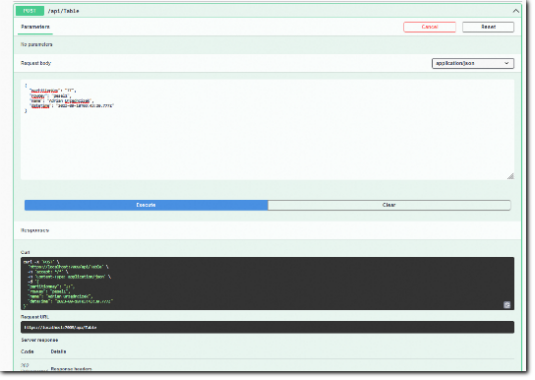
Task: Open the /api/Table endpoint path
Action: 63,11
